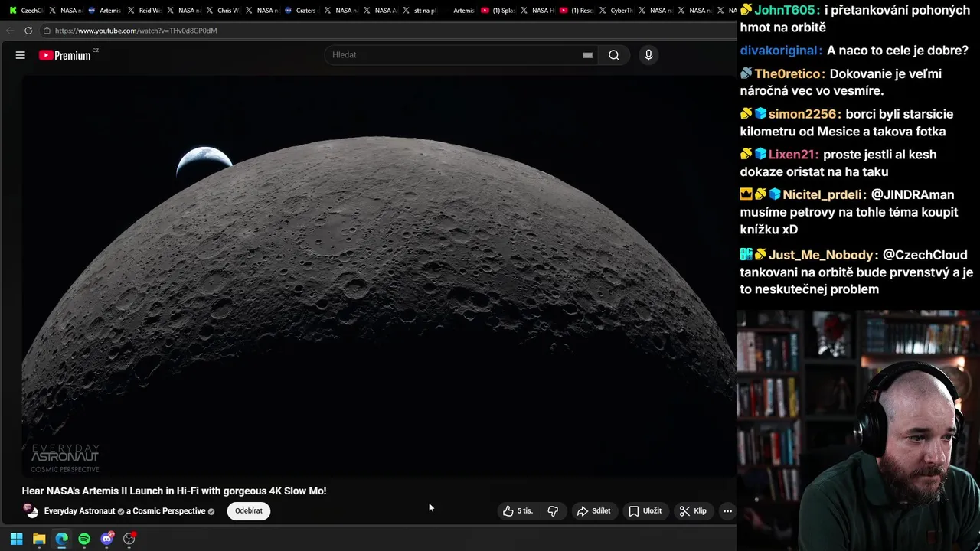Like the video with thumbs-up button
The width and height of the screenshot is (980, 551).
(518, 511)
